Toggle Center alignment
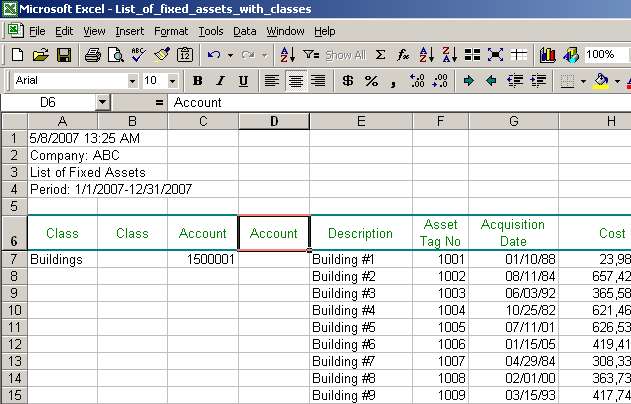631x404 pixels. coord(295,81)
